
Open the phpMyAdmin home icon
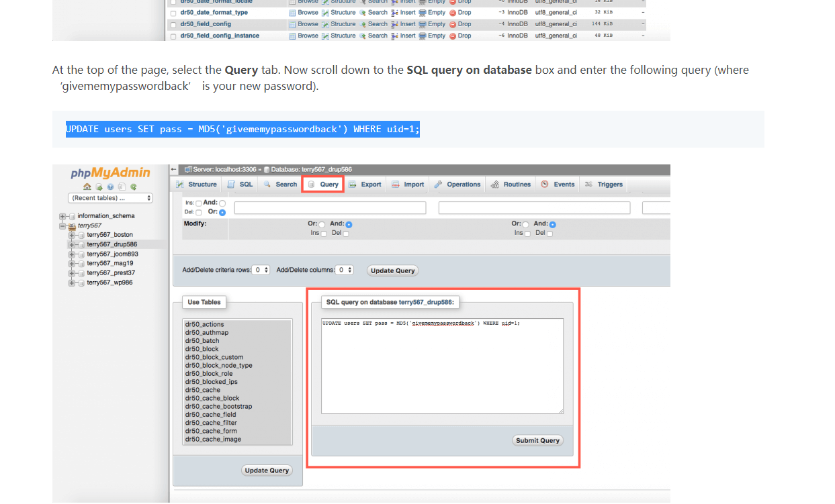point(87,187)
